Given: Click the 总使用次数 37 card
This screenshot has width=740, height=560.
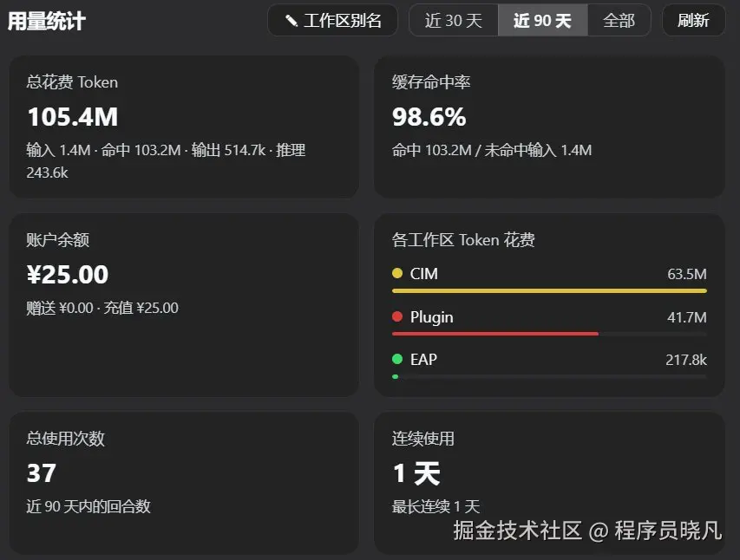Looking at the screenshot, I should [184, 483].
